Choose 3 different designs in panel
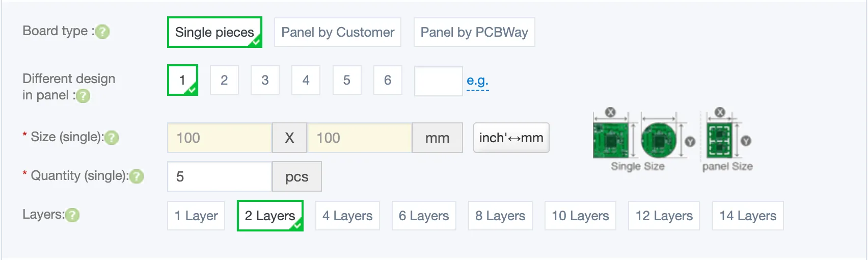 (265, 80)
